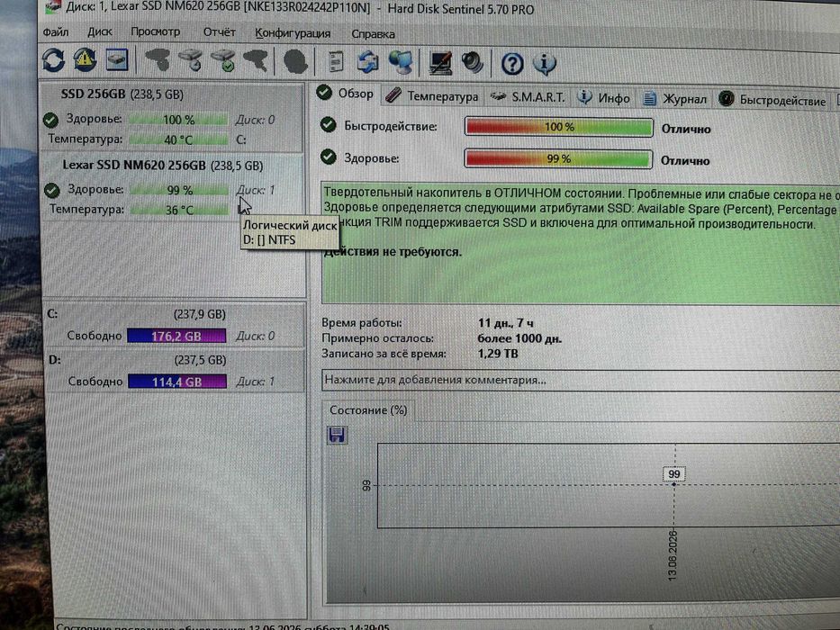Click the 36 °C temperature bar
The width and height of the screenshot is (840, 630).
coord(179,210)
